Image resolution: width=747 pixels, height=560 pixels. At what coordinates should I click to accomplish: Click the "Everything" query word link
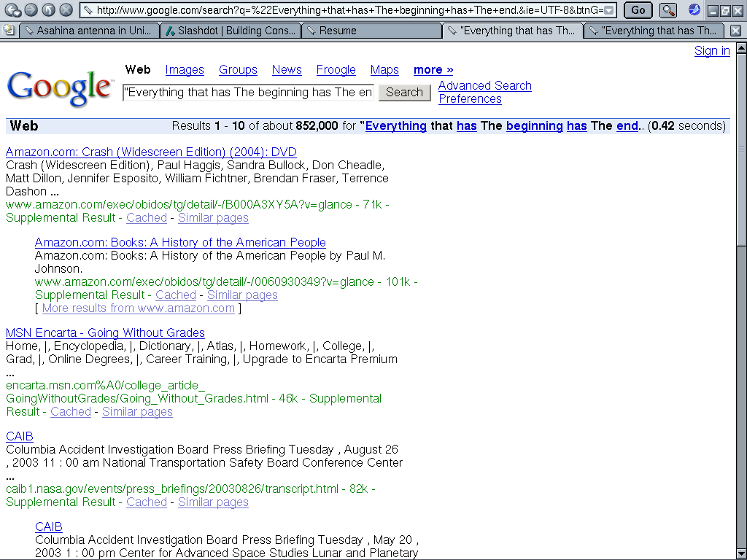pos(396,125)
